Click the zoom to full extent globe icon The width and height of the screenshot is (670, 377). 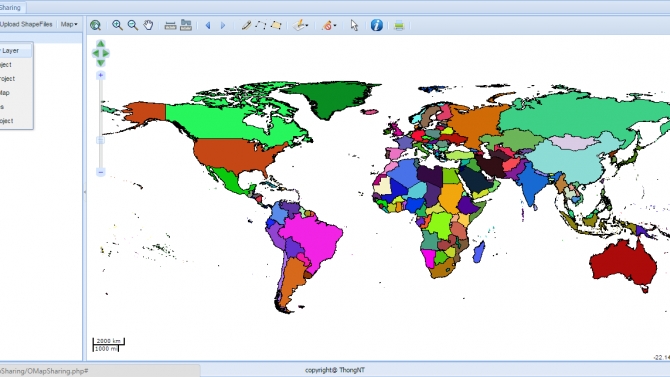tap(95, 25)
